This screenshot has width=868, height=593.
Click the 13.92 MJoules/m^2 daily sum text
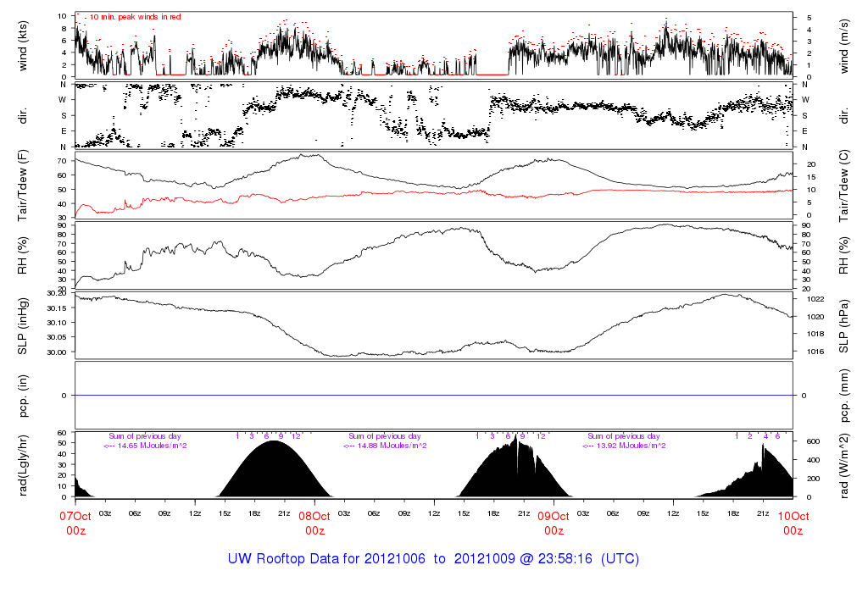[624, 446]
